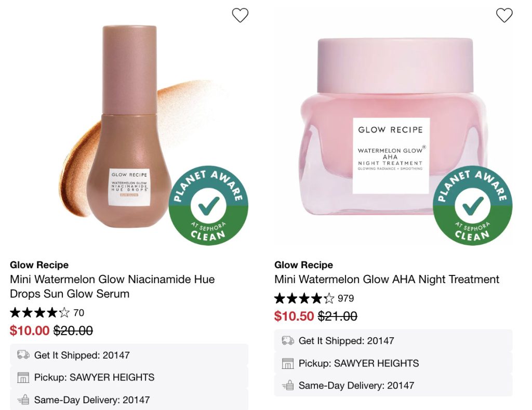This screenshot has height=410, width=532.
Task: View the 70 reviews star rating
Action: pos(41,313)
